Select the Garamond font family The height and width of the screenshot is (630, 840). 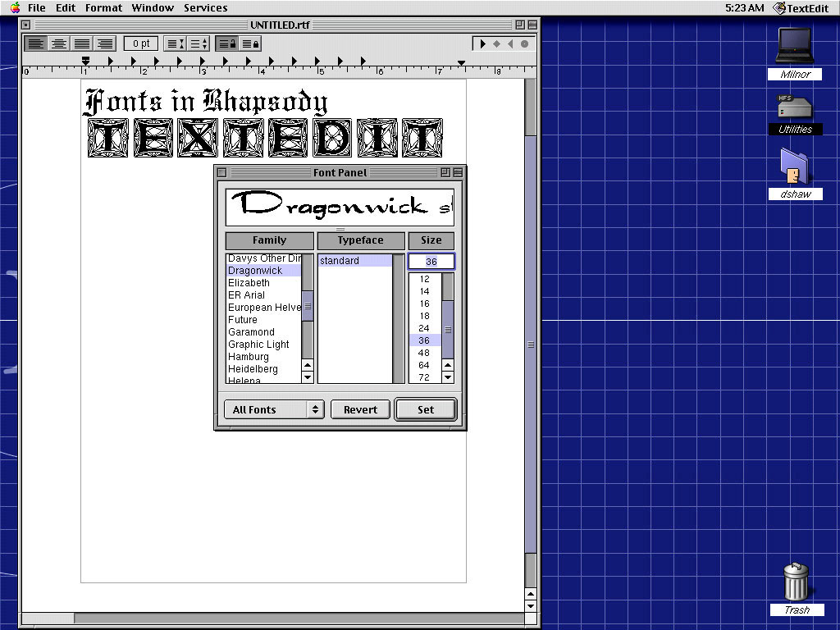[x=263, y=332]
